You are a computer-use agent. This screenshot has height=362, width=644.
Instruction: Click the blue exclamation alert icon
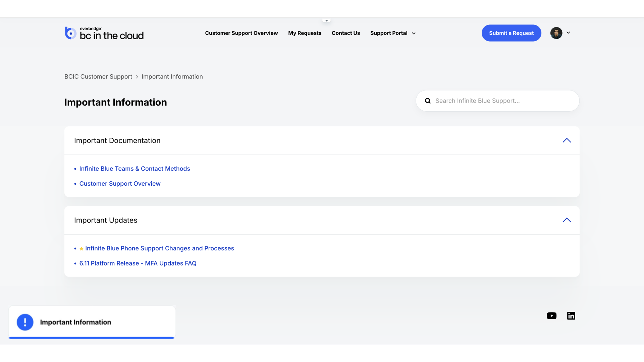click(25, 322)
